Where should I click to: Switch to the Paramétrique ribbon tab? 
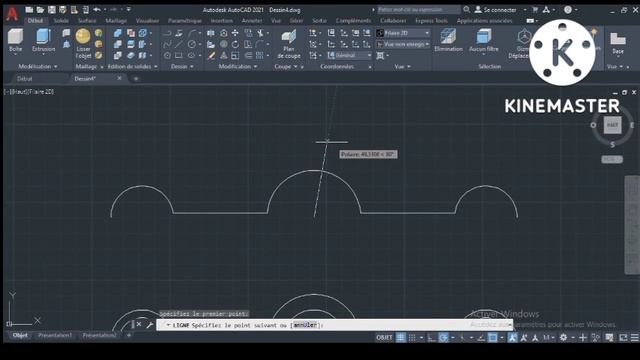(184, 21)
